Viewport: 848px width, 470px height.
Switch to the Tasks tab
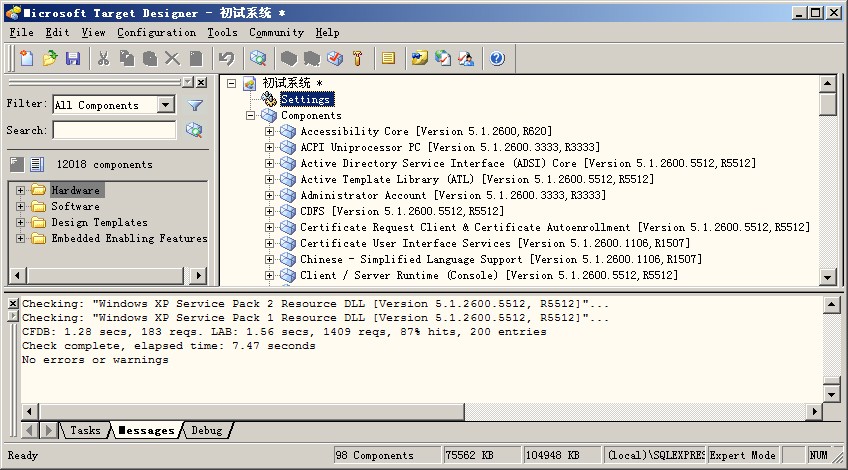85,431
